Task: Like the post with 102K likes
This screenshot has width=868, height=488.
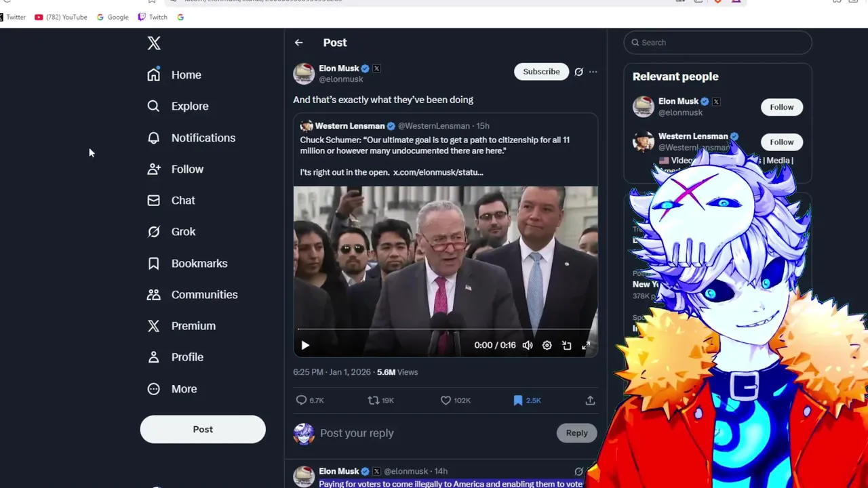Action: tap(455, 401)
